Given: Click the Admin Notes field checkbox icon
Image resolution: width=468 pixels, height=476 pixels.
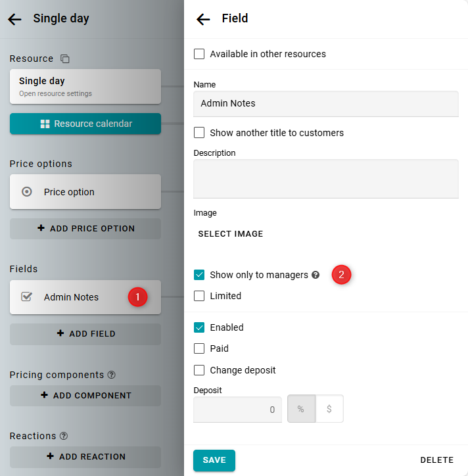Looking at the screenshot, I should (x=27, y=297).
